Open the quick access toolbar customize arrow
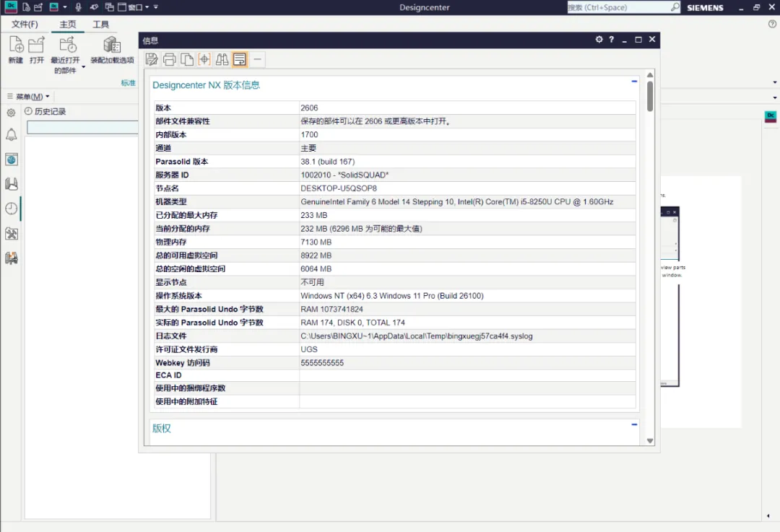Screen dimensions: 780x532 coord(156,7)
